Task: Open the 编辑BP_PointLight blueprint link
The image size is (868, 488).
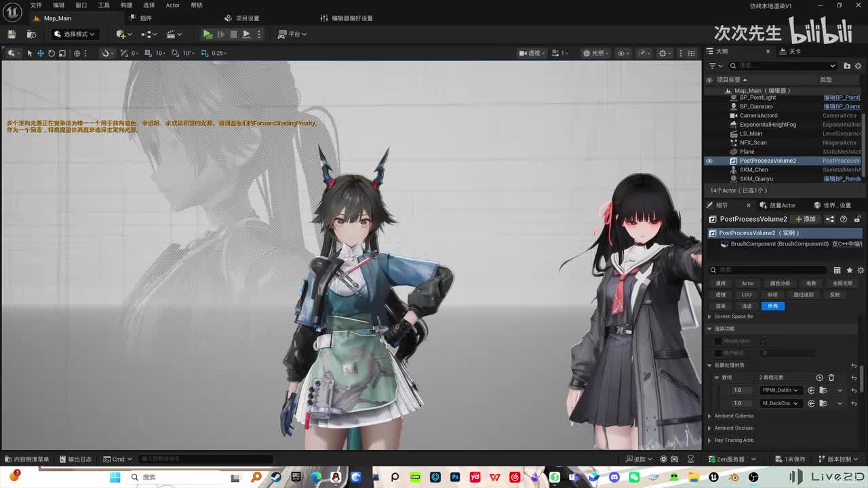Action: (842, 98)
